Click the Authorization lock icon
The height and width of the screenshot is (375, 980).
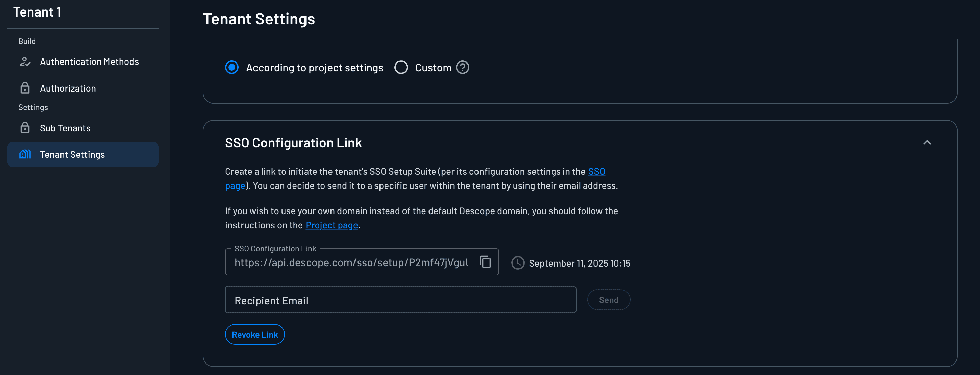[25, 88]
